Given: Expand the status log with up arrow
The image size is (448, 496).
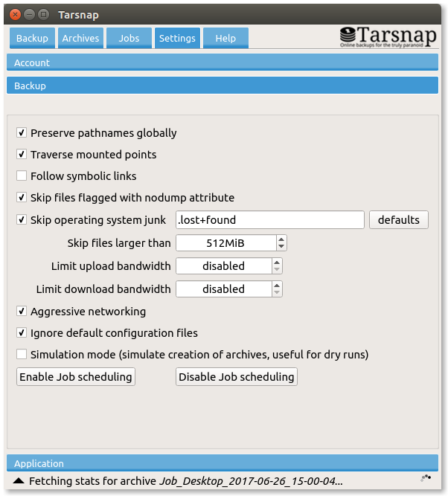Looking at the screenshot, I should (19, 481).
